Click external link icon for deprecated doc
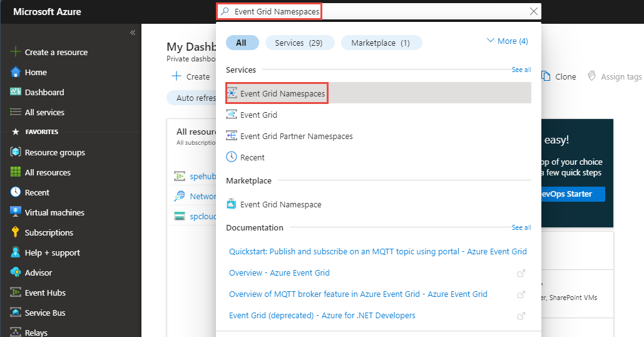 pyautogui.click(x=521, y=316)
